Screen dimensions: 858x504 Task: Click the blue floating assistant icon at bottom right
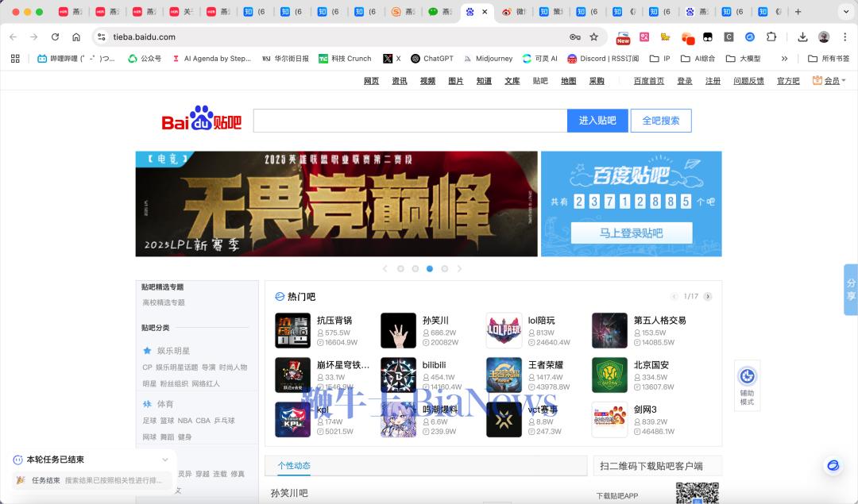click(833, 466)
